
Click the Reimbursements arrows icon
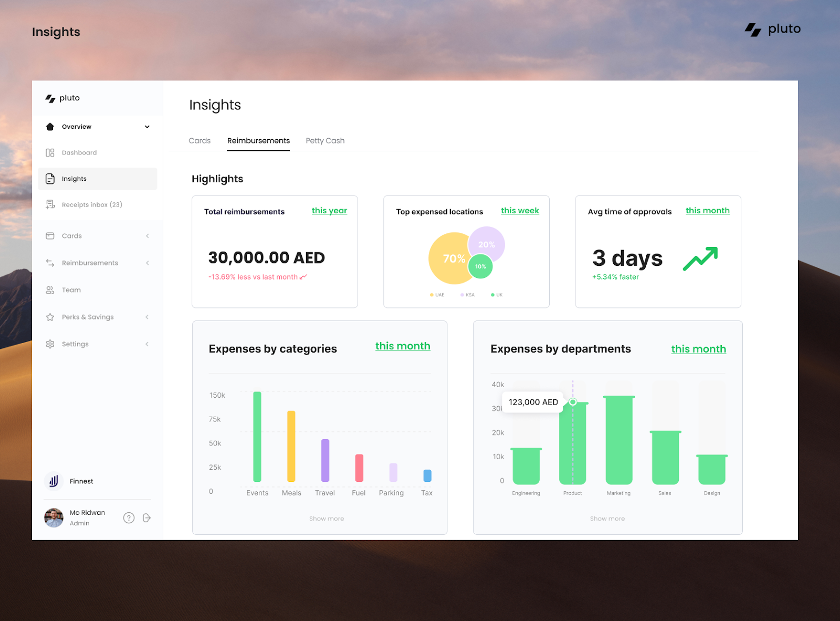click(50, 263)
